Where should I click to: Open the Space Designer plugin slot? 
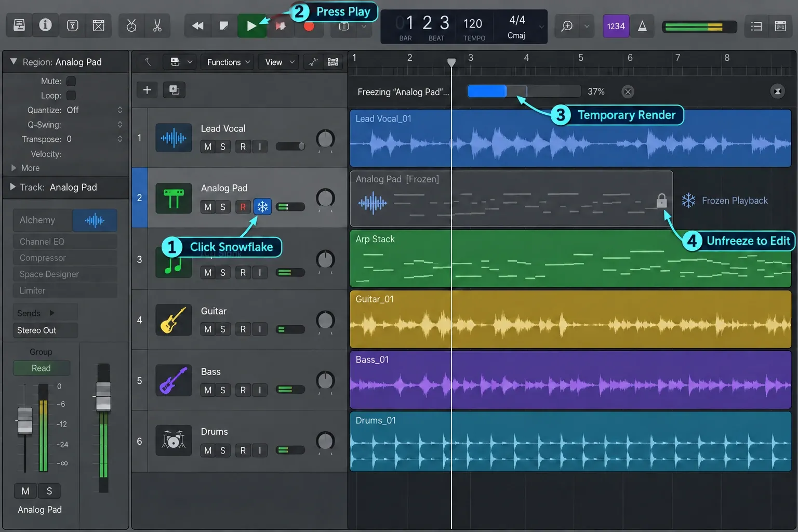click(x=65, y=274)
